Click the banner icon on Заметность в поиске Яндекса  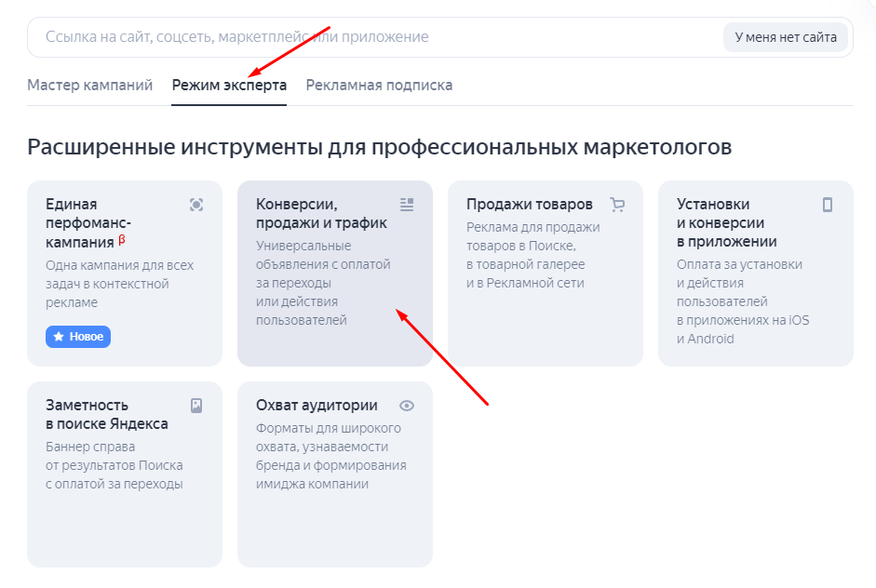coord(196,404)
